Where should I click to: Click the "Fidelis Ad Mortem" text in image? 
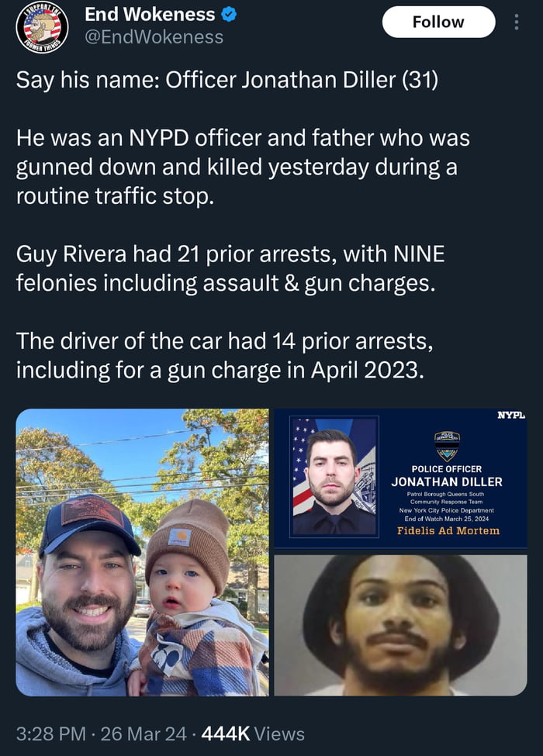[x=448, y=531]
